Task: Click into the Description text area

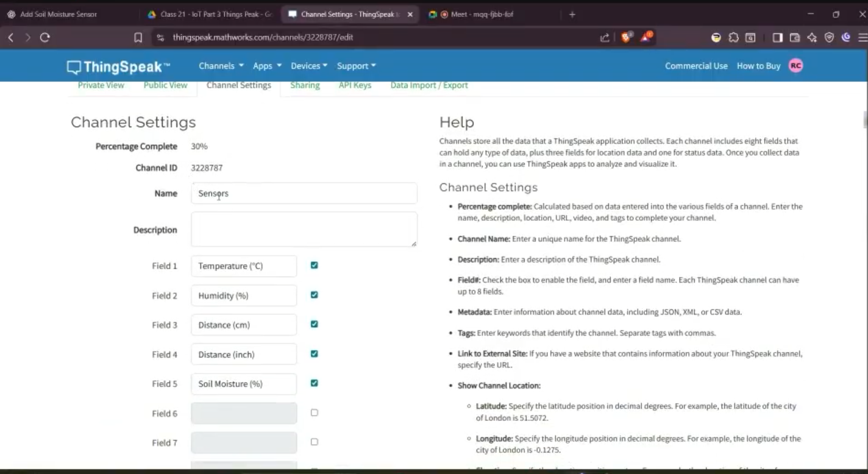Action: point(304,229)
